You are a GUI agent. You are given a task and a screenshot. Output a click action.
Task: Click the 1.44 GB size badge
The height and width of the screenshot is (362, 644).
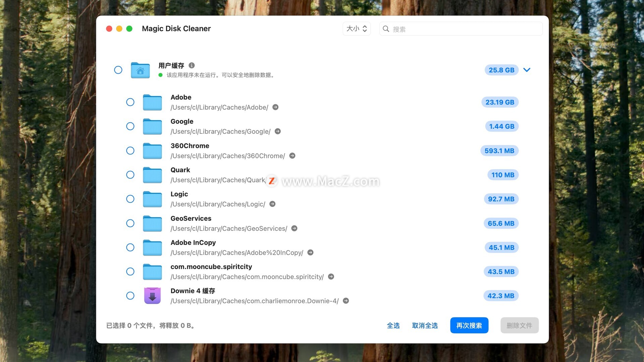[501, 126]
